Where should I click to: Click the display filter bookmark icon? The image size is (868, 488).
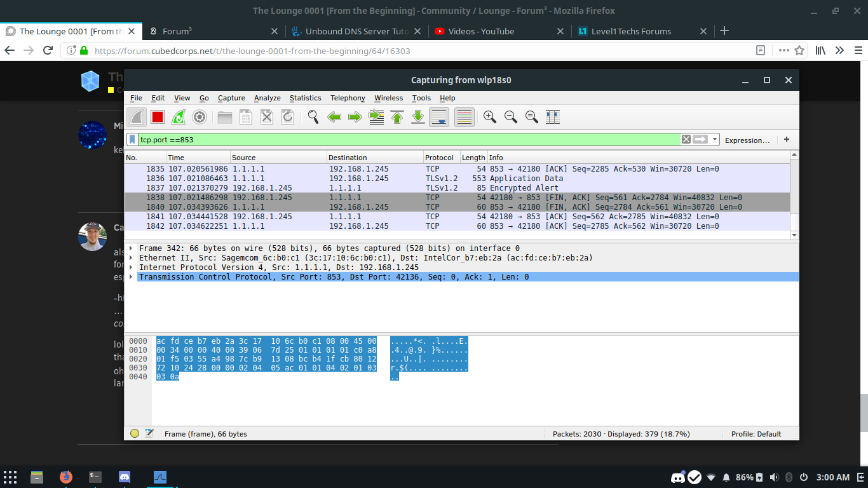coord(132,139)
